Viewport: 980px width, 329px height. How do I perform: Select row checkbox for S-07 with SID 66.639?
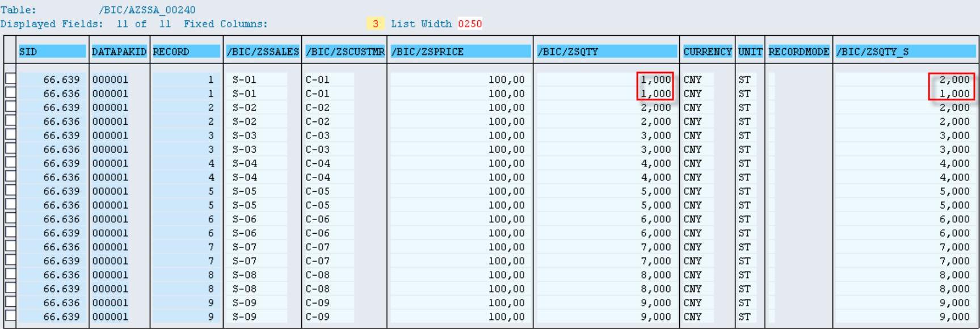10,260
